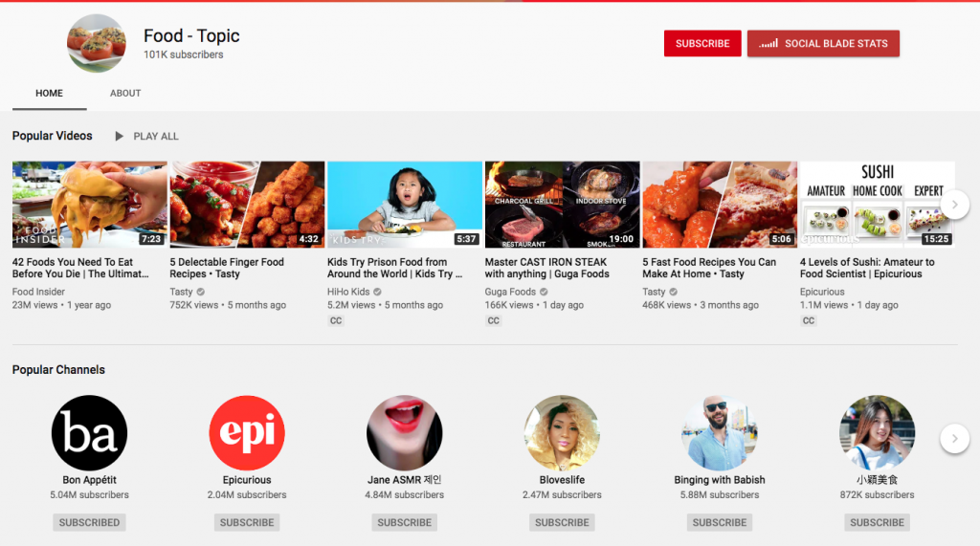The image size is (980, 546).
Task: Open the Binging with Babish channel name
Action: pos(720,480)
